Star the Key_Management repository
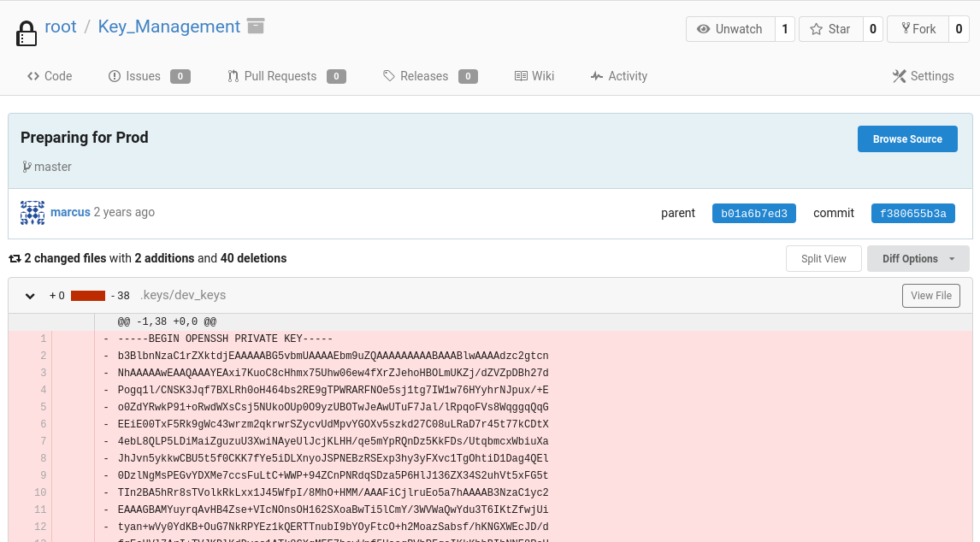 click(829, 29)
